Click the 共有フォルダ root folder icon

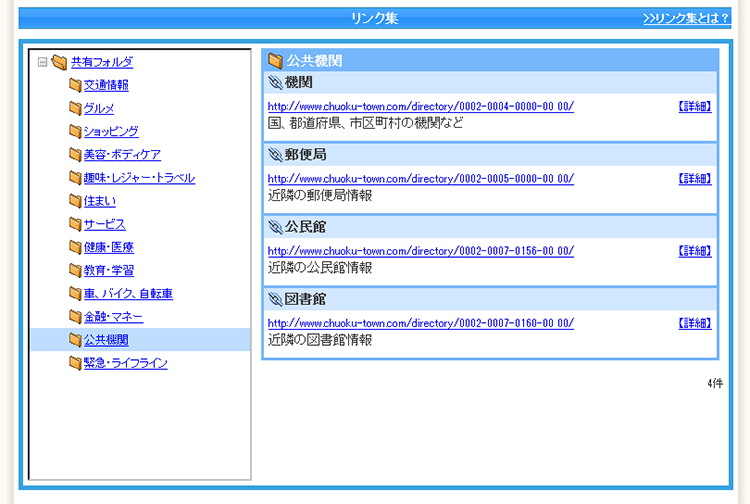pyautogui.click(x=59, y=62)
